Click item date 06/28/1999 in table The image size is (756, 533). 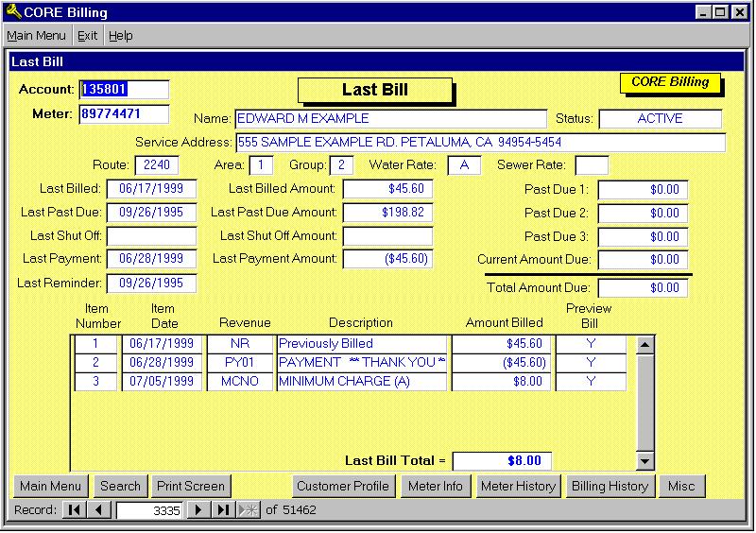[162, 362]
